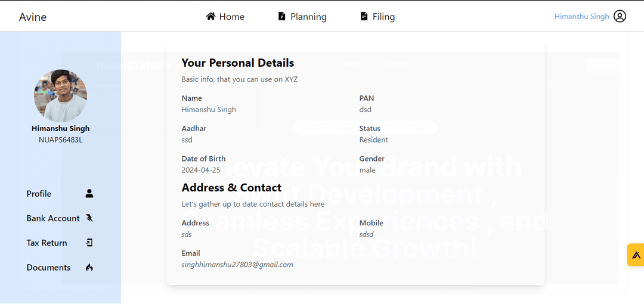Click the Documents flame icon in sidebar
This screenshot has width=644, height=304.
tap(89, 268)
